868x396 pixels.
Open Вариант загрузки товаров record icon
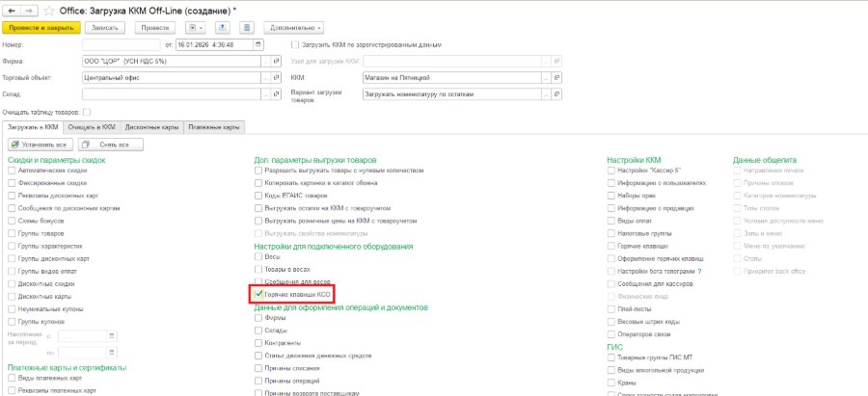[x=557, y=94]
